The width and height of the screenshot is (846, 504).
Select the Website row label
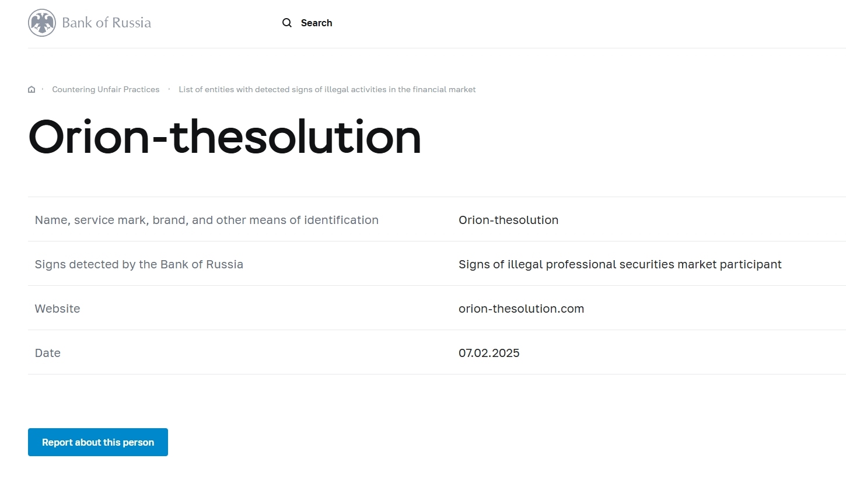[x=57, y=309]
